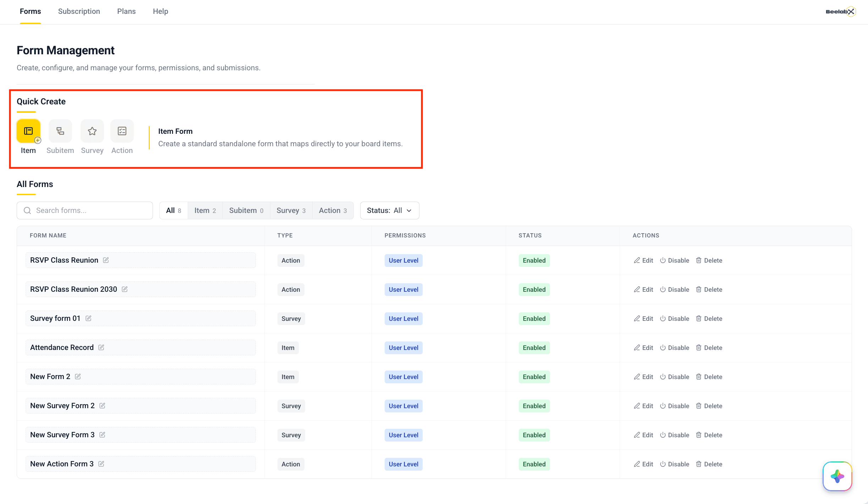Delete New Action Form 3
The width and height of the screenshot is (868, 504).
coord(709,464)
